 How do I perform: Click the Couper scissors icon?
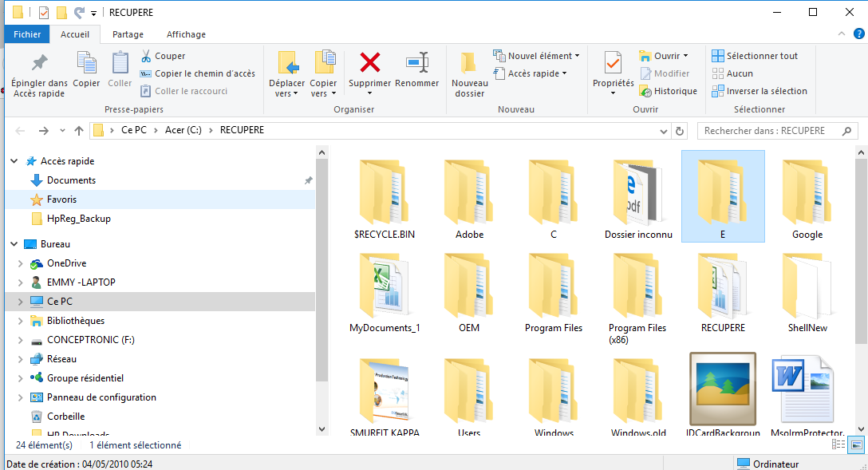coord(145,56)
